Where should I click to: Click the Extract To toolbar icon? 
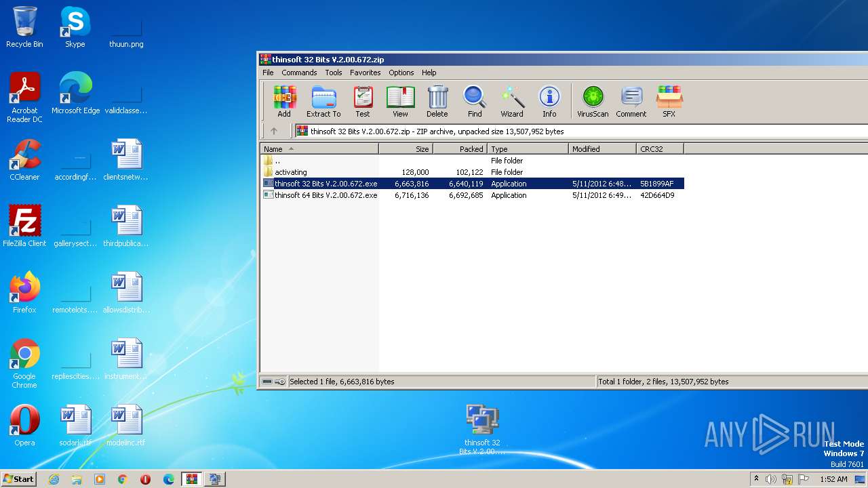323,102
